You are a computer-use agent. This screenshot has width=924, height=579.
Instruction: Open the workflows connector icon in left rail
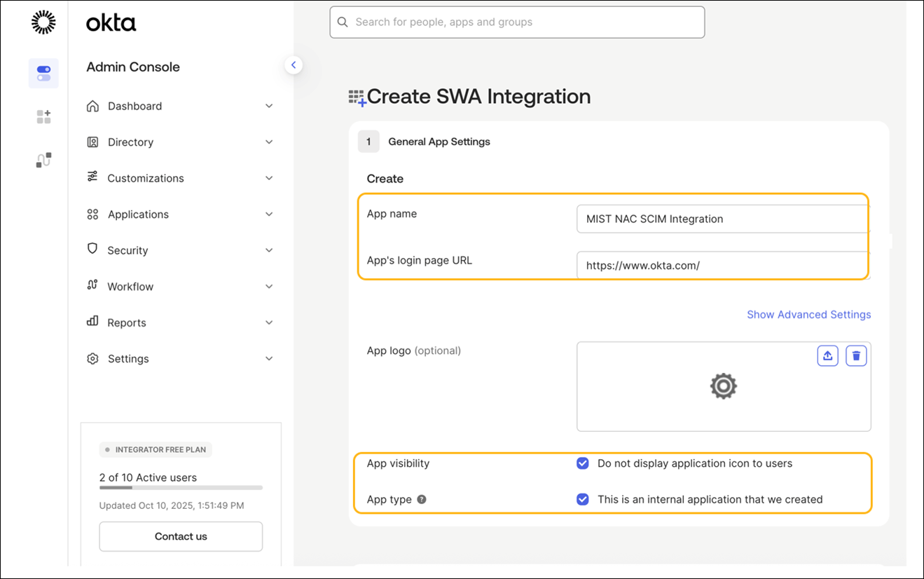click(43, 161)
